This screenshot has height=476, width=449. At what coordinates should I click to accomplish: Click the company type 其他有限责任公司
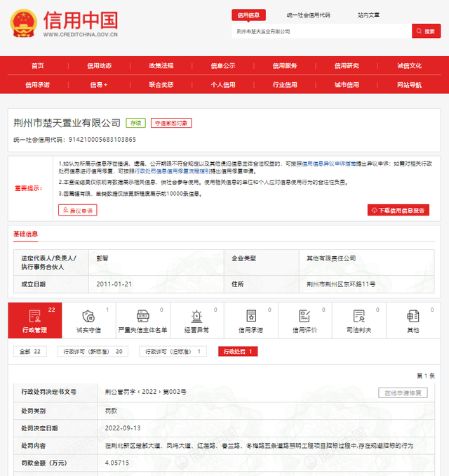[x=331, y=258]
